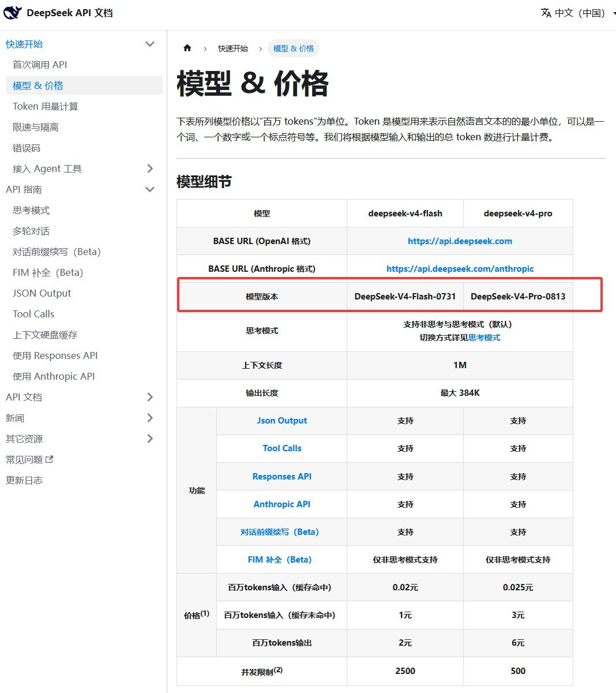The image size is (616, 693).
Task: Click the 6元 output price cell
Action: [518, 643]
